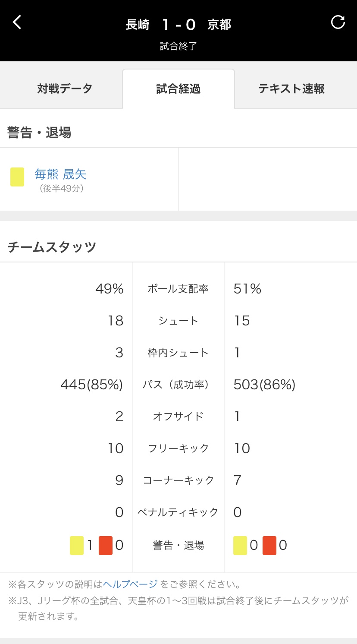Open player link 毎熊 晟矢
Screen dimensions: 357x644
coord(61,174)
